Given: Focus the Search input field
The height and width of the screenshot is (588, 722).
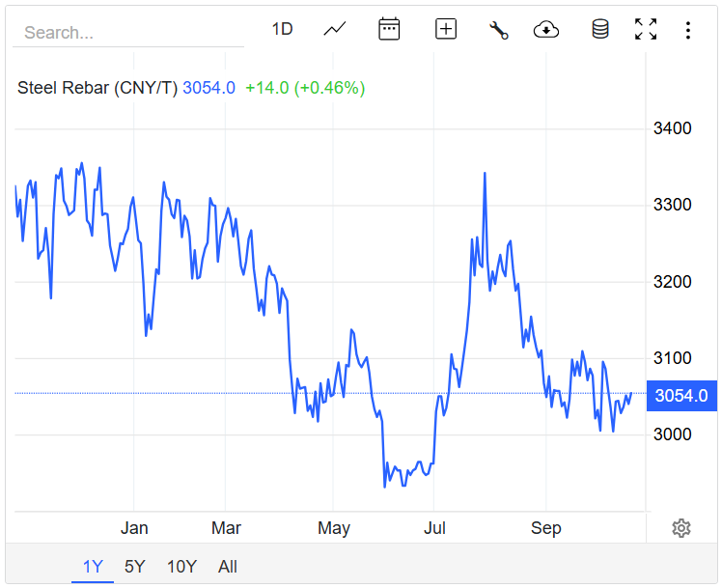Looking at the screenshot, I should (x=127, y=33).
